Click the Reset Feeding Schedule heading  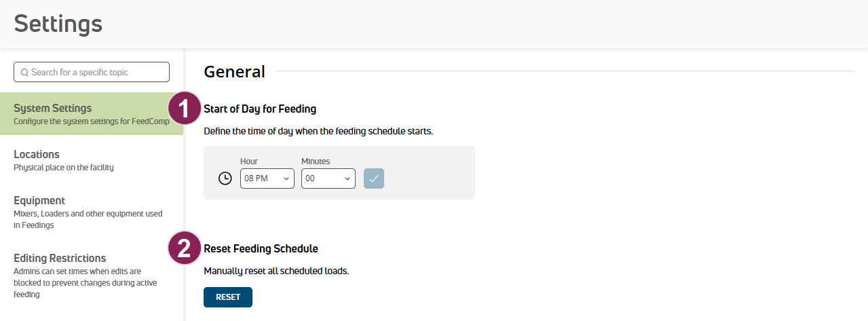pos(261,249)
